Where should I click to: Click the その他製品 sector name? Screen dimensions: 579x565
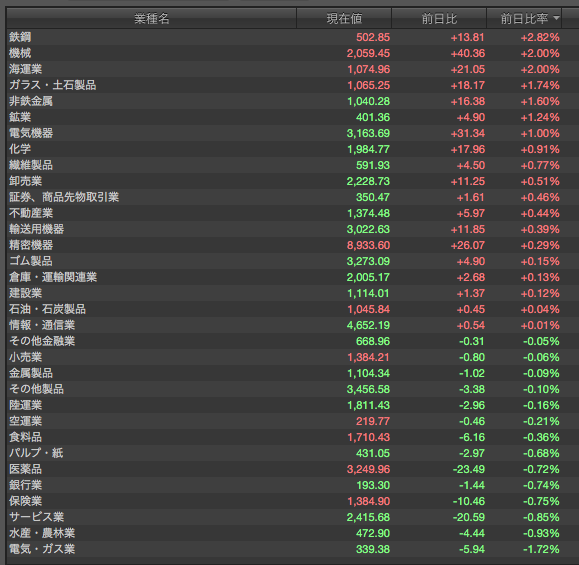tap(36, 389)
